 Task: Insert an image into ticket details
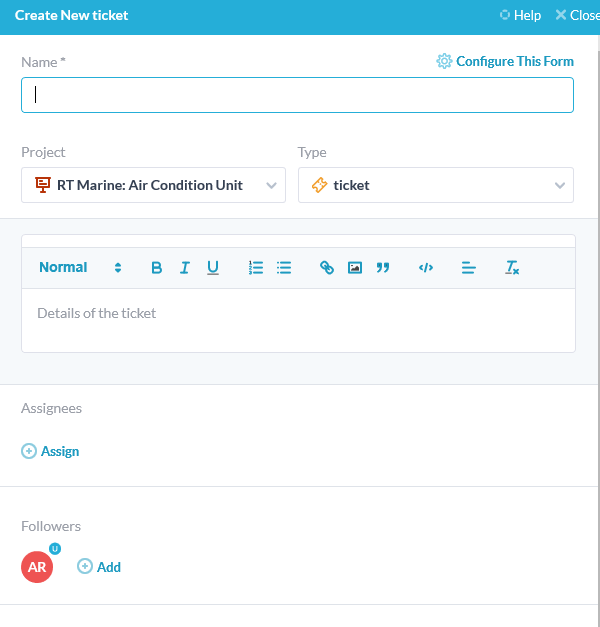point(354,268)
